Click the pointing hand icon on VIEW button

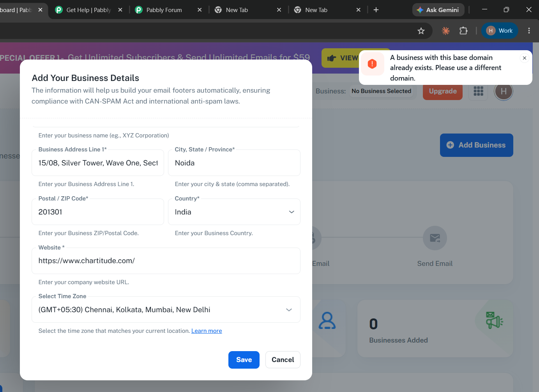click(x=332, y=58)
